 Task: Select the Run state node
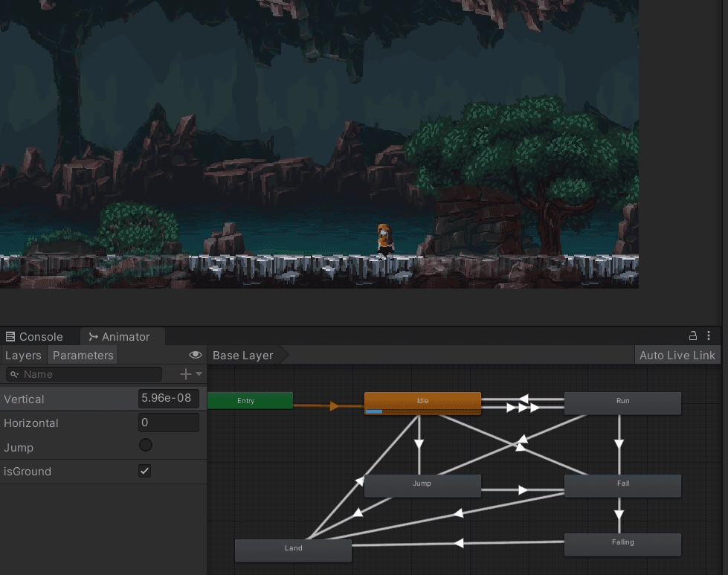click(622, 402)
